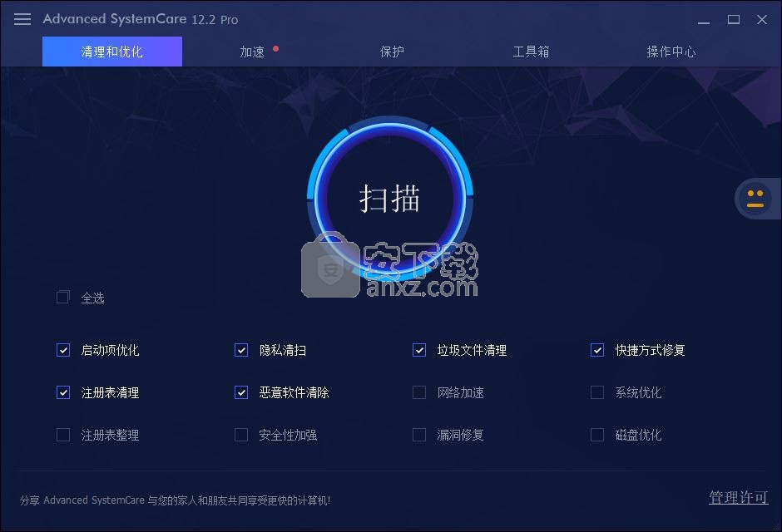This screenshot has width=782, height=532.
Task: Open the hamburger main menu
Action: click(x=22, y=19)
